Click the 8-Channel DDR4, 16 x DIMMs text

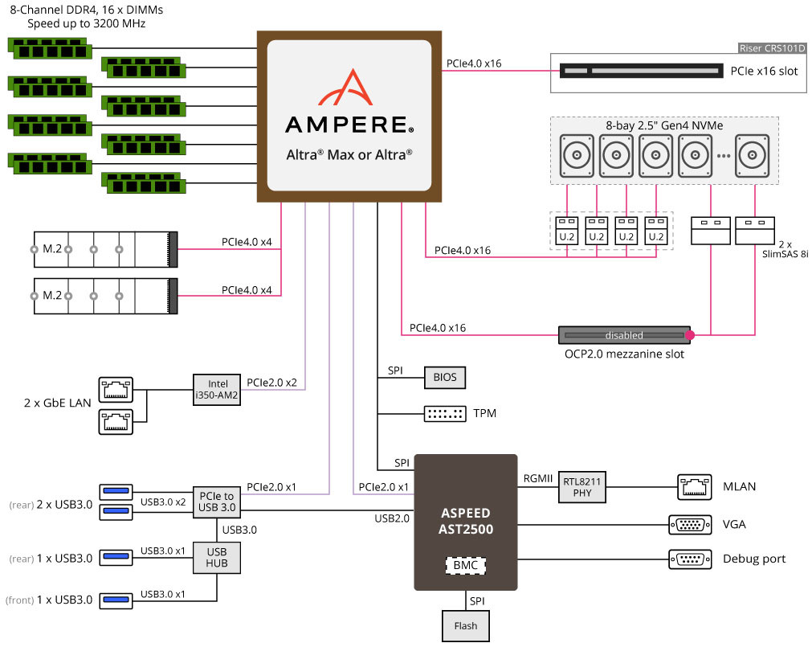click(87, 10)
